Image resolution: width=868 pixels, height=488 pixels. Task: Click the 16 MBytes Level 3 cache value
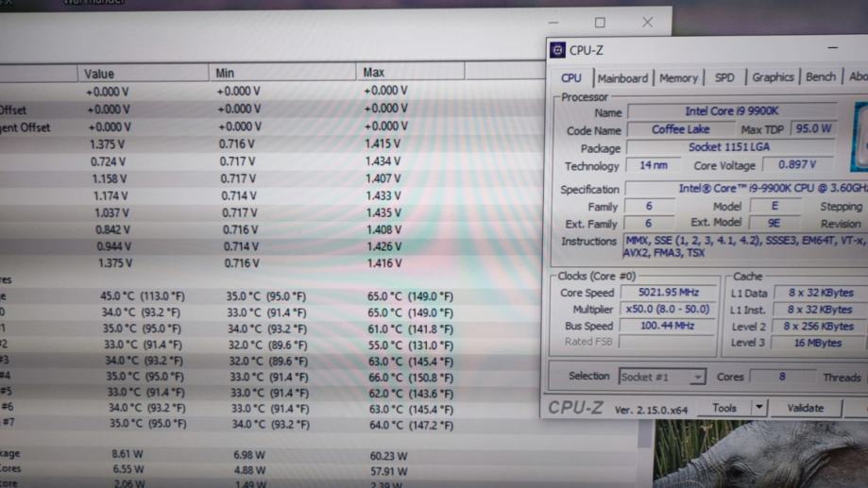tap(818, 343)
